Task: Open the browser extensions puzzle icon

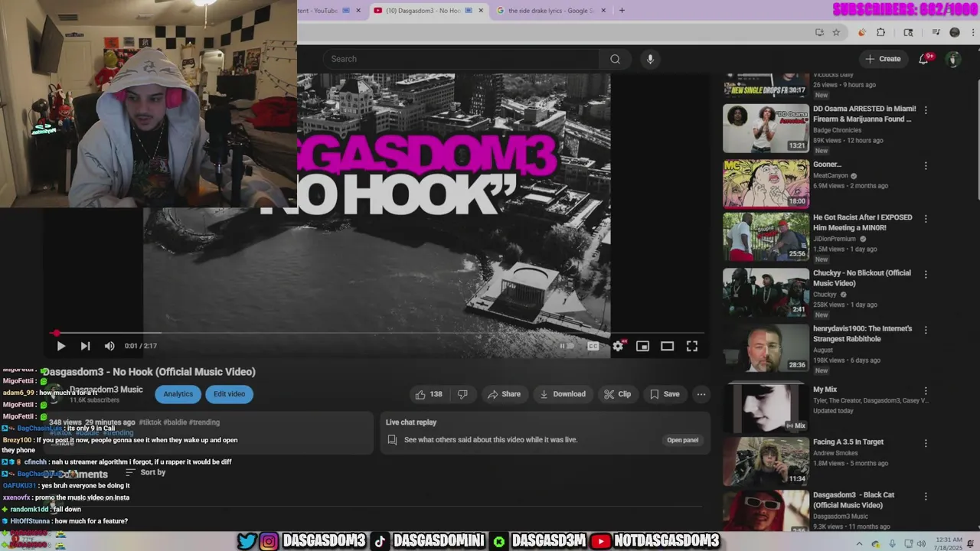Action: (880, 32)
